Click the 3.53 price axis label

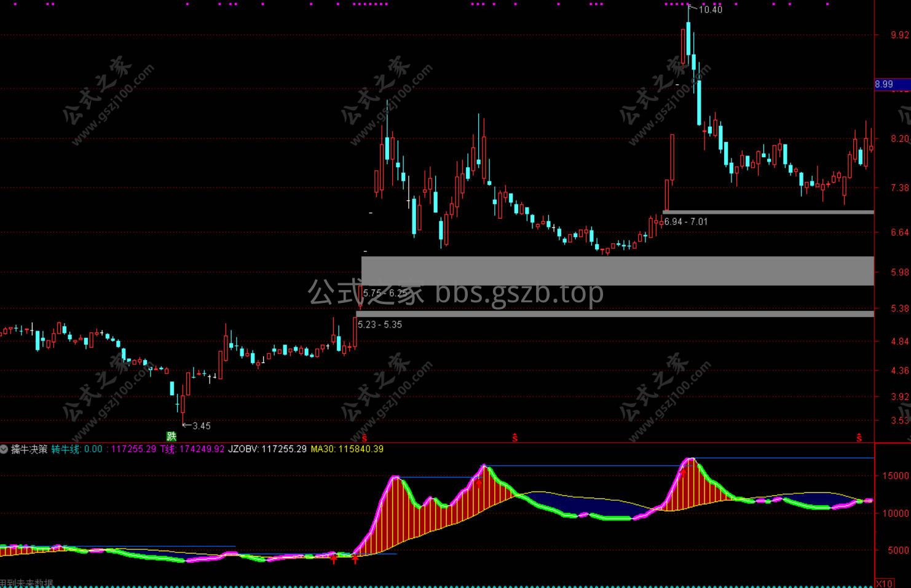900,421
